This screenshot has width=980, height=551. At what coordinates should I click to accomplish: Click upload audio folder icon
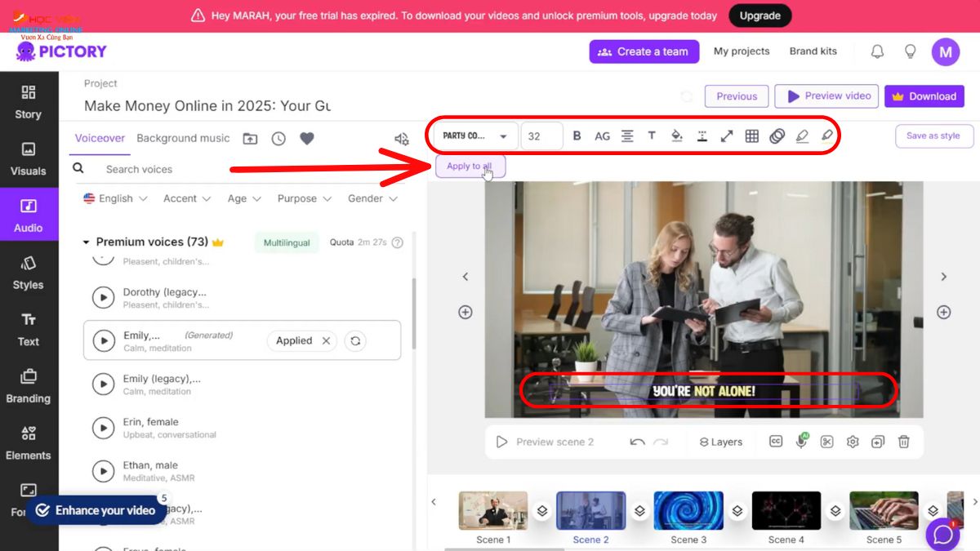250,139
